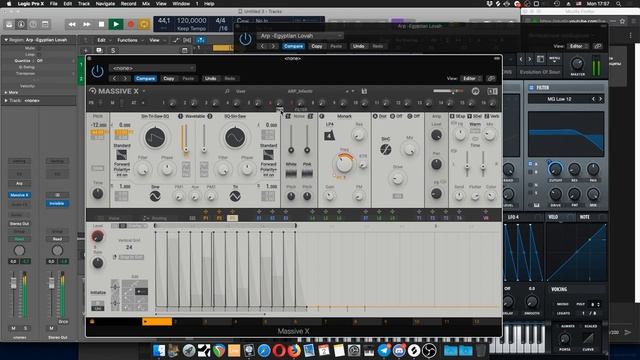Go to next preset arrow in Massive X header
This screenshot has width=640, height=360.
[x=125, y=78]
